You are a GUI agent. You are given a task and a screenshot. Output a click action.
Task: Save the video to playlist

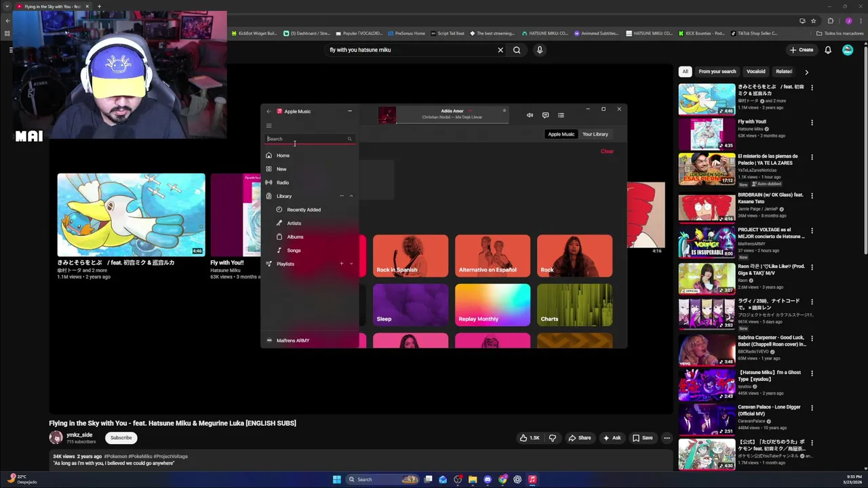pyautogui.click(x=642, y=438)
